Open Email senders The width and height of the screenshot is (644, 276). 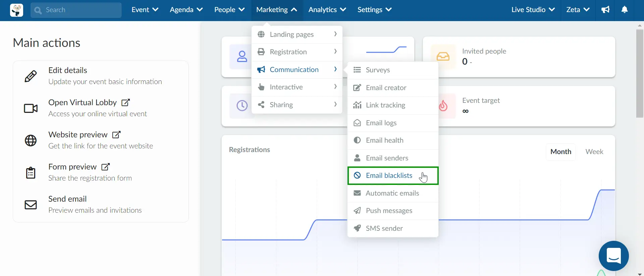point(393,158)
